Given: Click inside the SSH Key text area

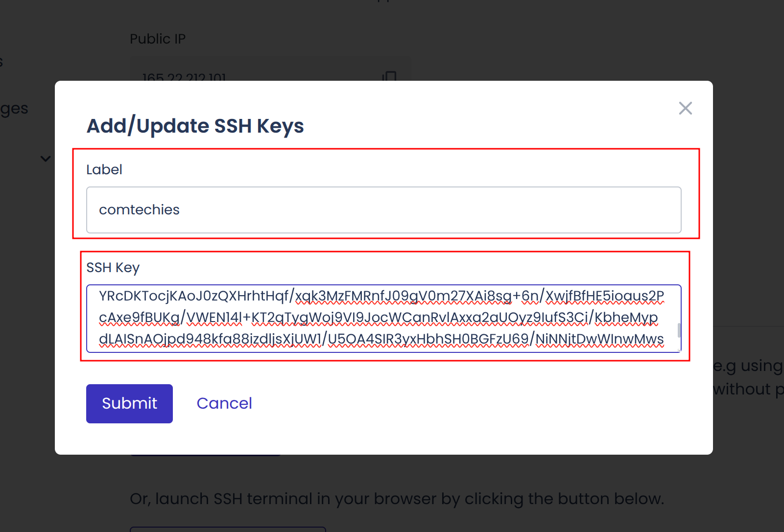Looking at the screenshot, I should point(383,317).
